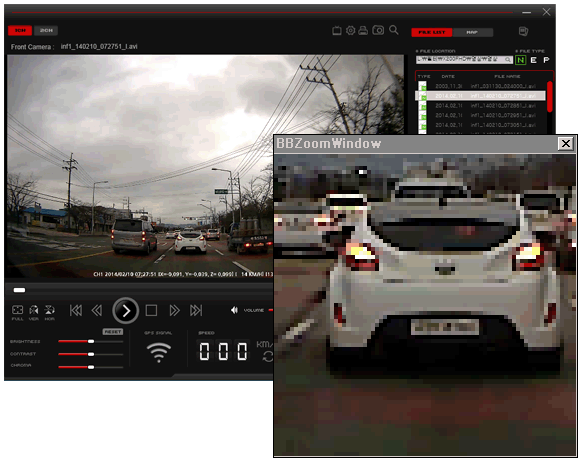582x461 pixels.
Task: Toggle the E event file type filter
Action: coord(533,60)
